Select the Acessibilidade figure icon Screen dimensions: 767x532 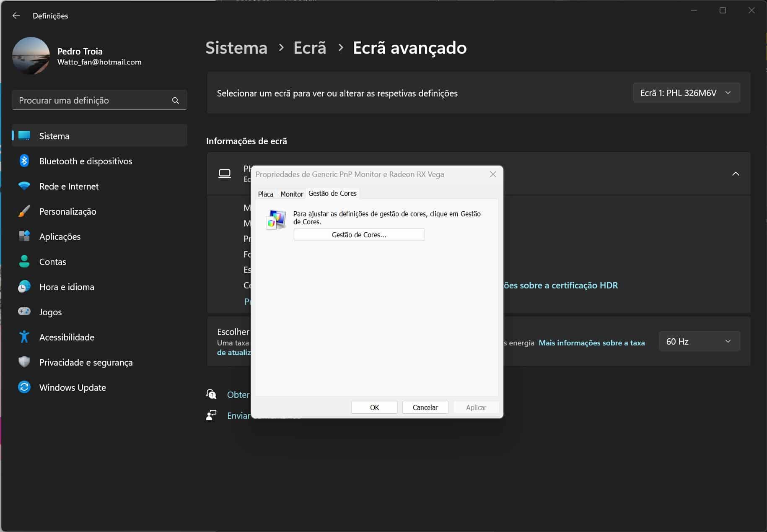click(24, 337)
